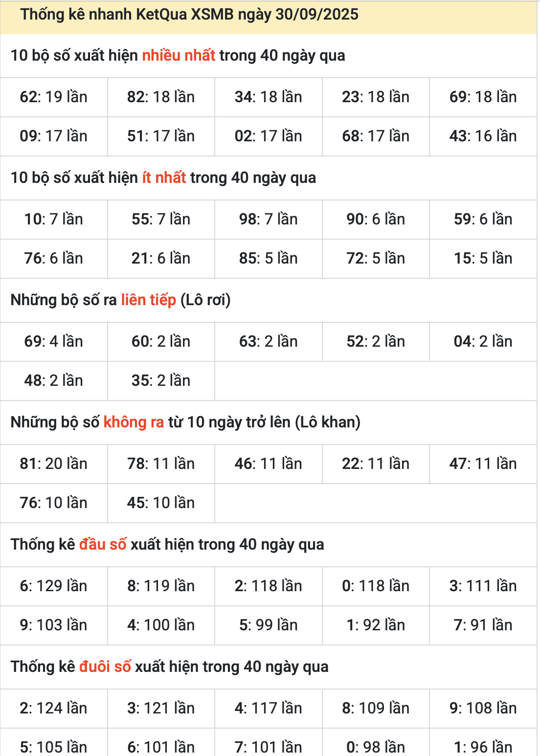Select the "10: 7 lần" cell
This screenshot has height=756, width=540.
pos(54,219)
